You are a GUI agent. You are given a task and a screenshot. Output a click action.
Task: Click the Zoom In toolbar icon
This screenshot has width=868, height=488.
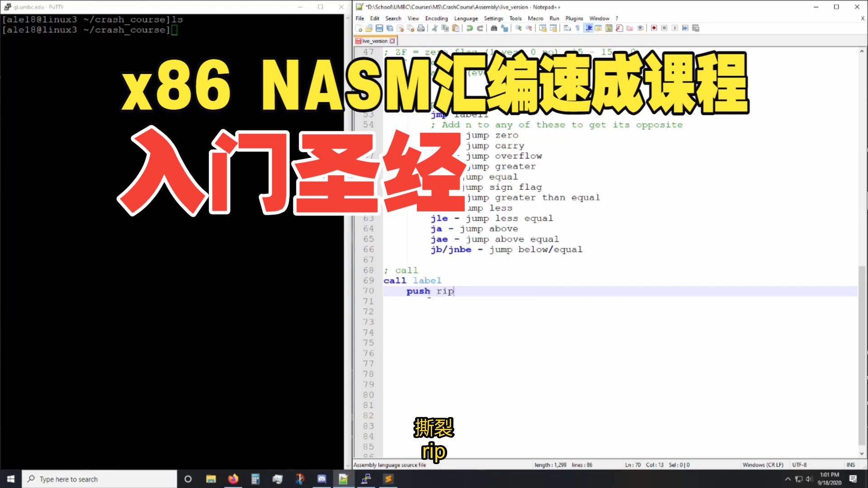519,28
